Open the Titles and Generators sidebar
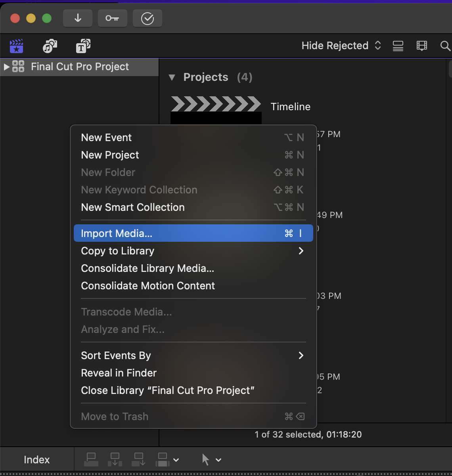 [83, 46]
